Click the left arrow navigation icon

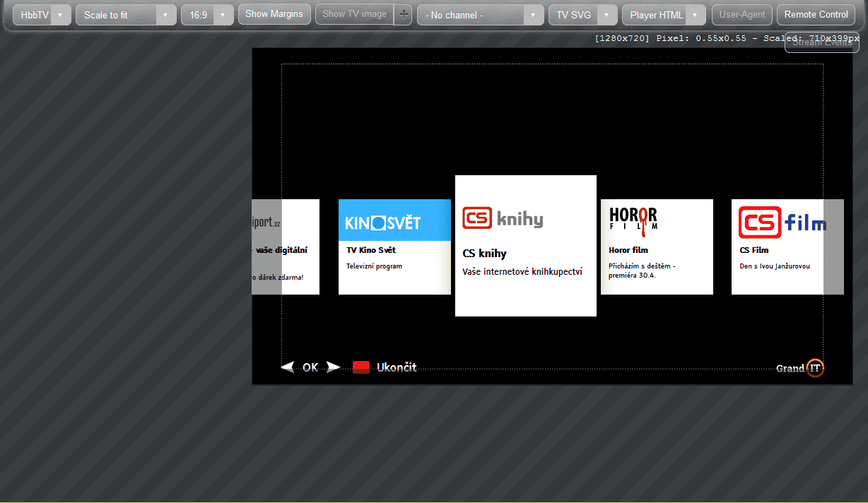[288, 367]
